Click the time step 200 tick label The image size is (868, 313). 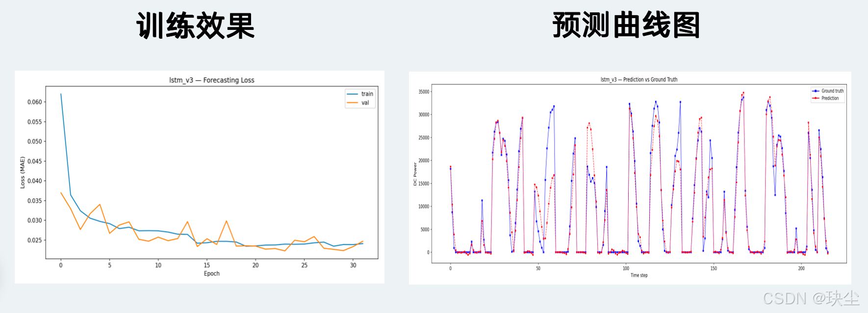(801, 268)
